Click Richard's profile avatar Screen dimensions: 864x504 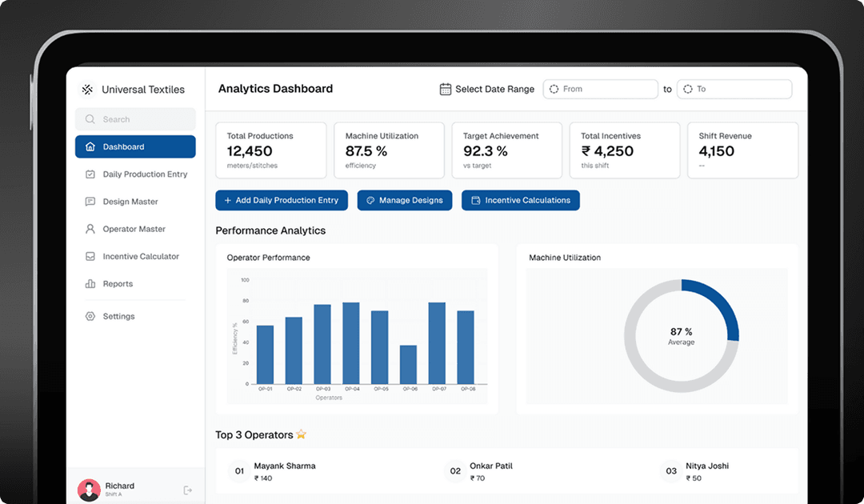89,490
